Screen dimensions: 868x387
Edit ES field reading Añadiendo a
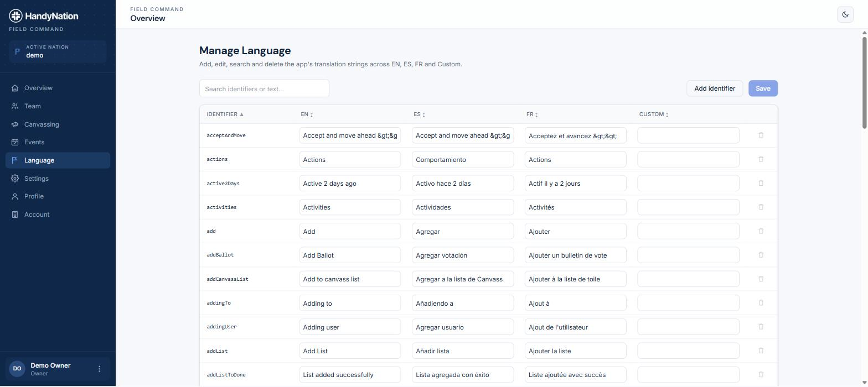(463, 303)
